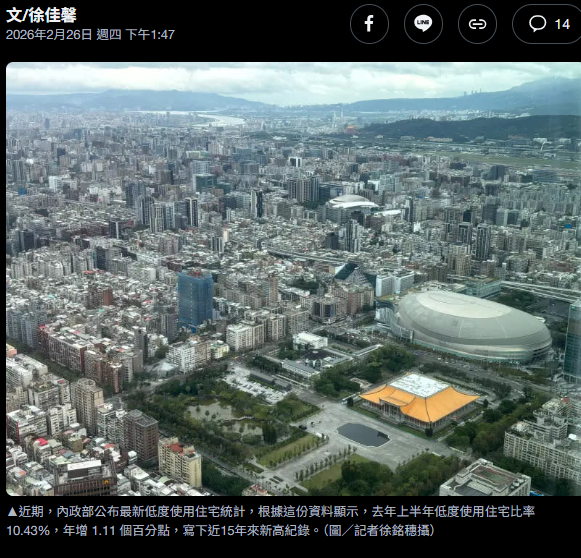Click the publish date 2026年2月26日
The height and width of the screenshot is (558, 581).
[49, 35]
